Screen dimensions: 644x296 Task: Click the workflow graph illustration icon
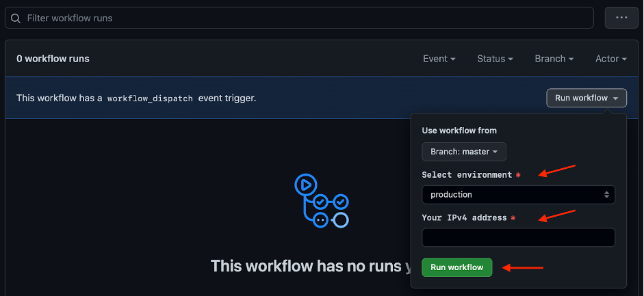322,200
